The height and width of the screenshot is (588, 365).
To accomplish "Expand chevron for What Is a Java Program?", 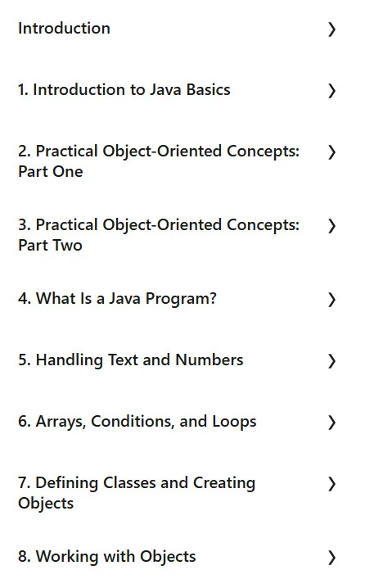I will tap(331, 300).
